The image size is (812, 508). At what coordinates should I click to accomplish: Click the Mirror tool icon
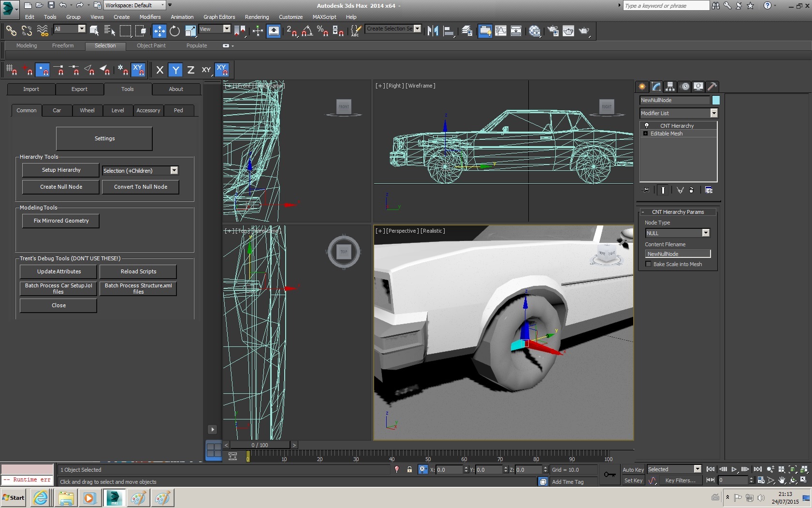433,31
